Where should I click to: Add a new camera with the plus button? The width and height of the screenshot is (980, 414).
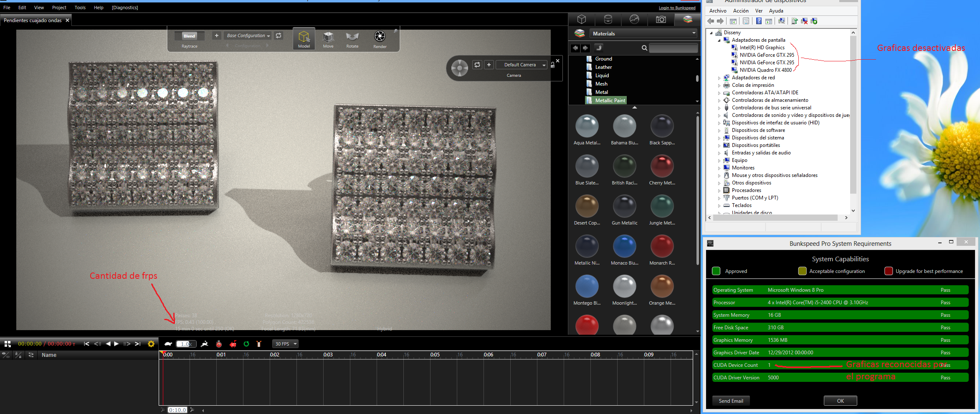[x=489, y=65]
